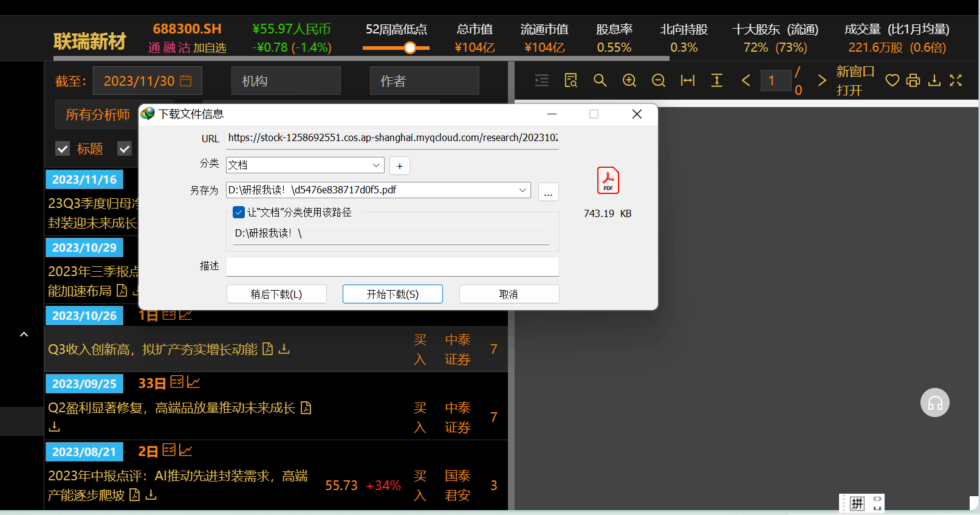The width and height of the screenshot is (980, 515).
Task: Click the 开始下载(S) button
Action: click(x=392, y=294)
